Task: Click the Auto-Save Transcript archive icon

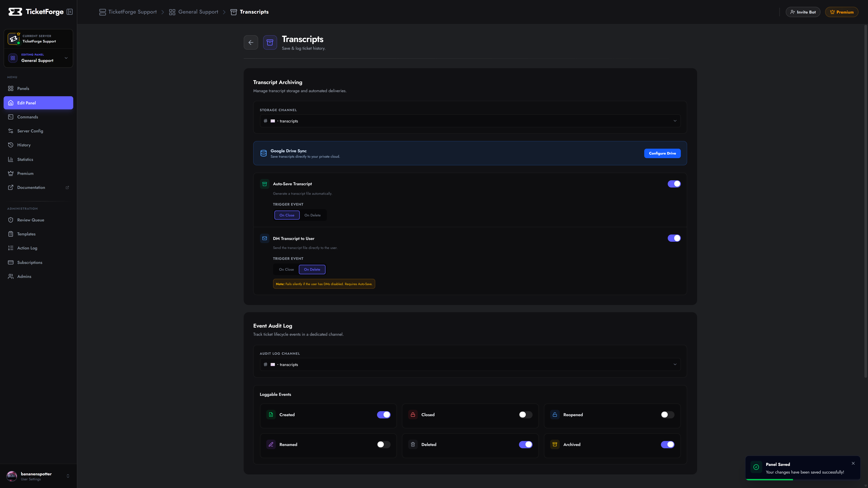Action: [x=264, y=184]
